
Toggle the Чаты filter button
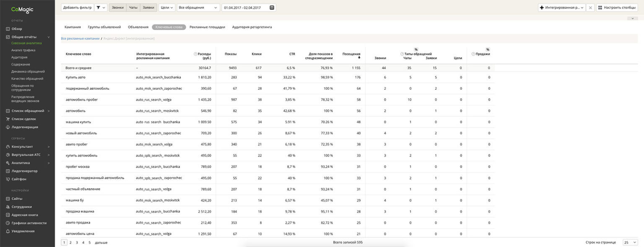tap(133, 8)
